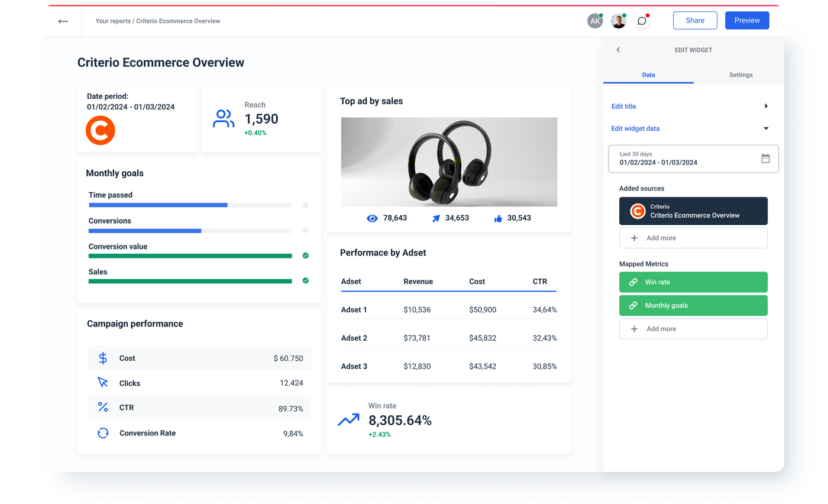The width and height of the screenshot is (828, 504).
Task: Select the cursor icon next to Clicks
Action: click(103, 383)
